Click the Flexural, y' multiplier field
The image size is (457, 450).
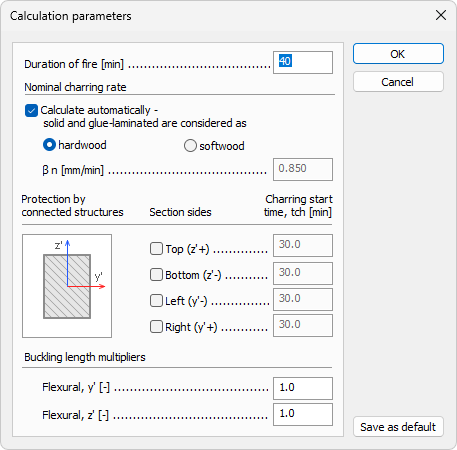pyautogui.click(x=303, y=388)
